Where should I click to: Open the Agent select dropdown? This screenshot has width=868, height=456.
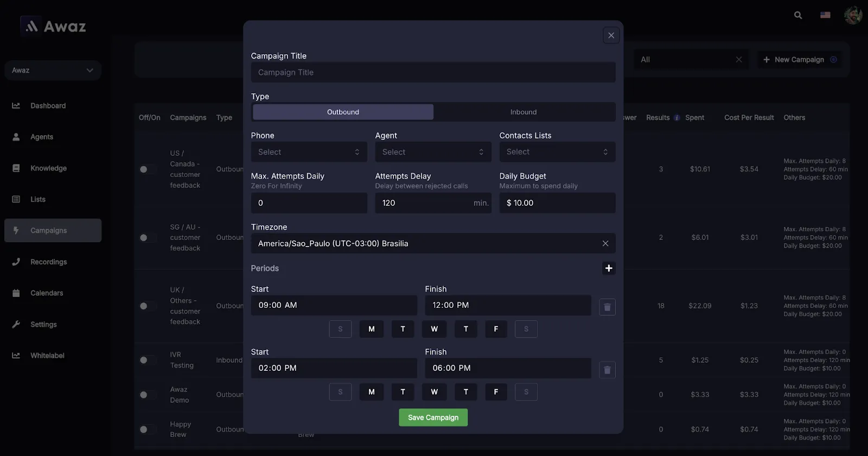tap(433, 152)
